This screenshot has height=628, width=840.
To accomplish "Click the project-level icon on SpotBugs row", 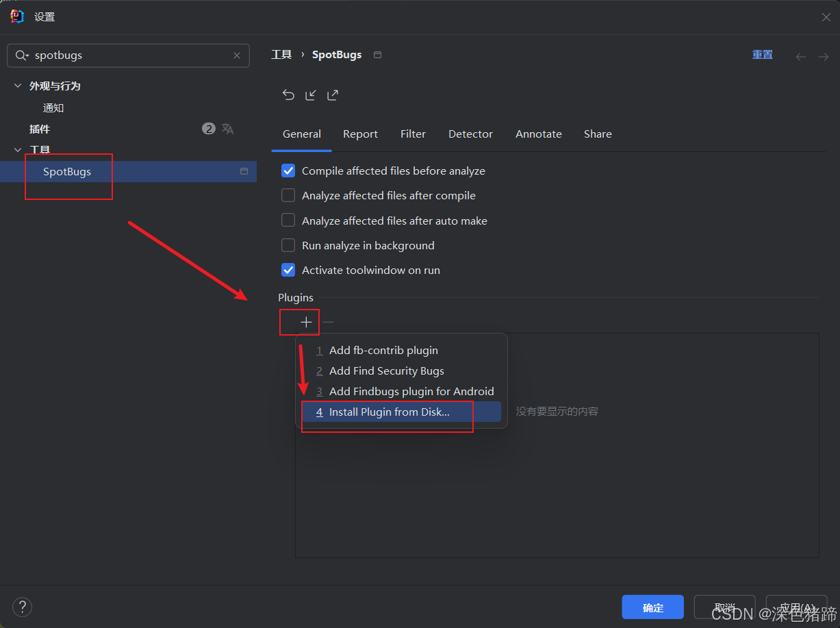I will [x=244, y=171].
